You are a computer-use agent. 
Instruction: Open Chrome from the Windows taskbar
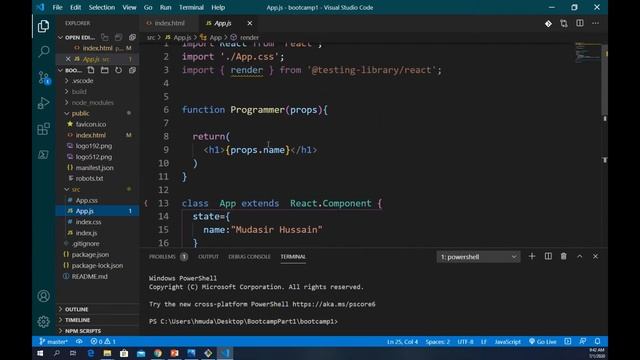tap(158, 353)
